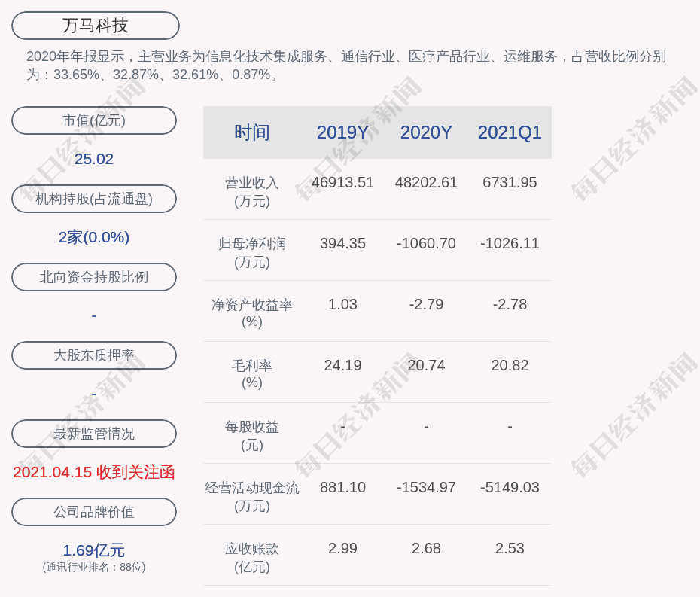Select the 大股东质押率 label pill
The width and height of the screenshot is (700, 597).
point(94,355)
